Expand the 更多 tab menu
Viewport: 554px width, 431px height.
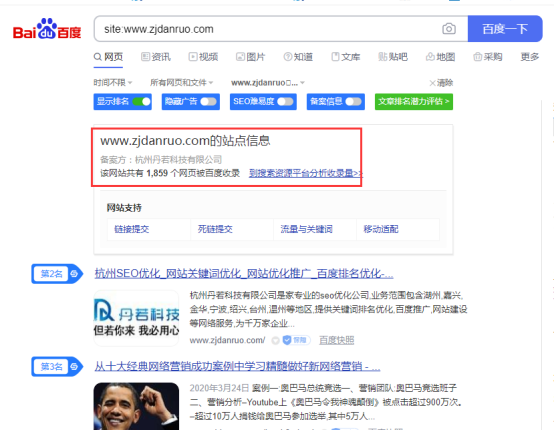530,57
